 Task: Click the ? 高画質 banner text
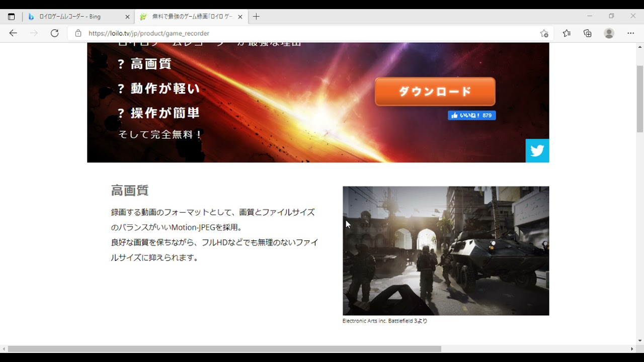pos(144,64)
